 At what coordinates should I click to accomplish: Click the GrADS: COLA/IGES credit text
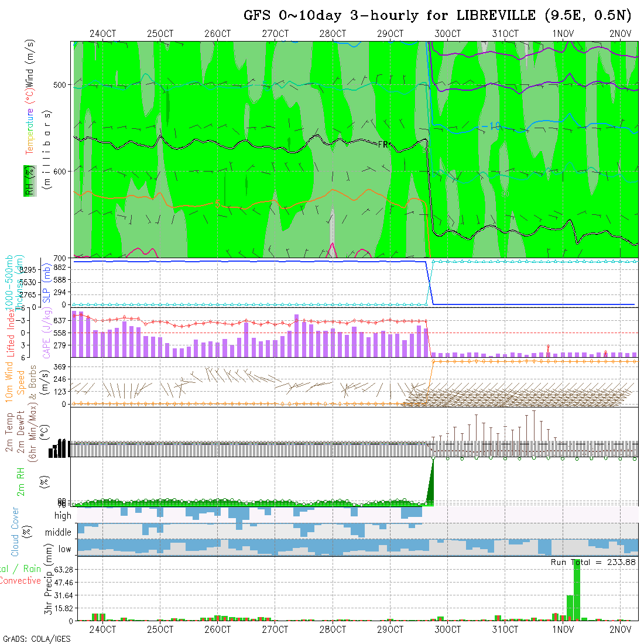click(x=36, y=638)
